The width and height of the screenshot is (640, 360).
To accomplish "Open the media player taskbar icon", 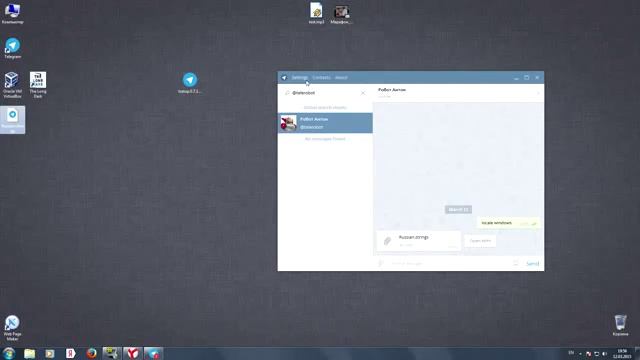I will pyautogui.click(x=50, y=353).
